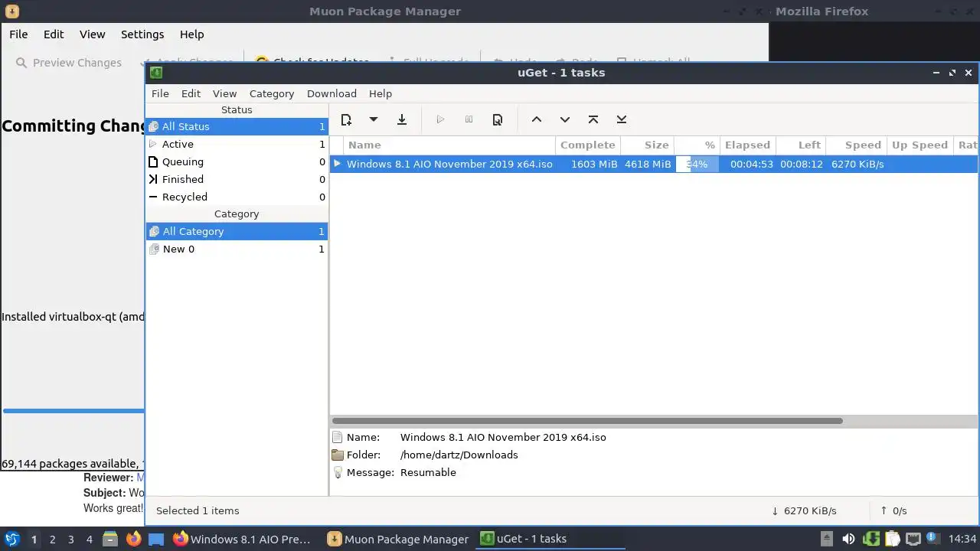The image size is (980, 551).
Task: Move the download to the top
Action: pos(593,119)
